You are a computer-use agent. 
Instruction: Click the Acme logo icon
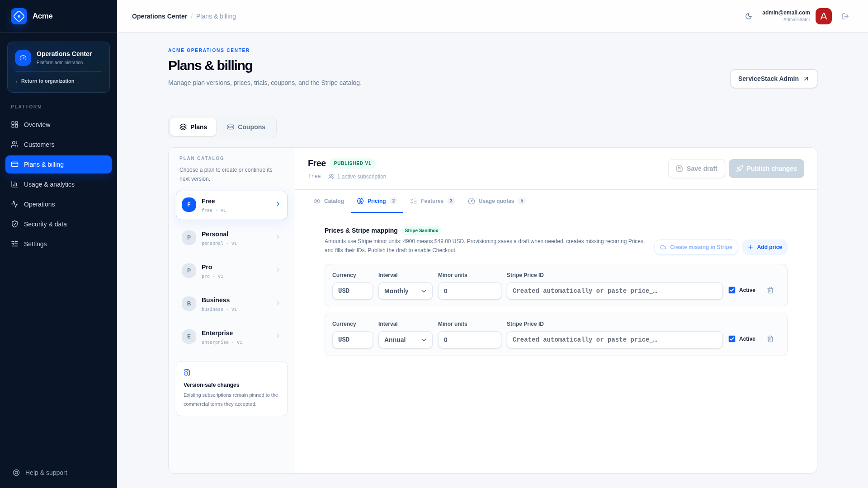click(x=19, y=16)
